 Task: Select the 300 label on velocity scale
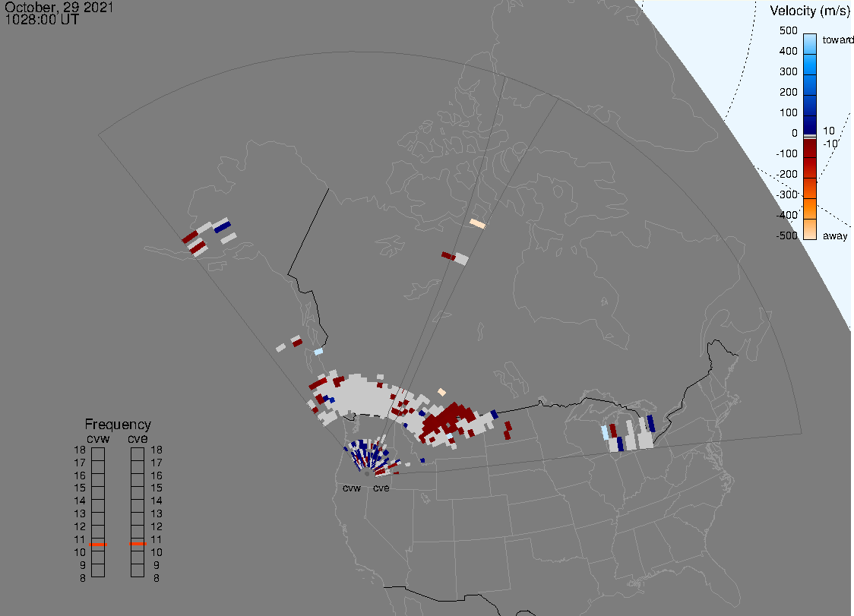[x=788, y=72]
